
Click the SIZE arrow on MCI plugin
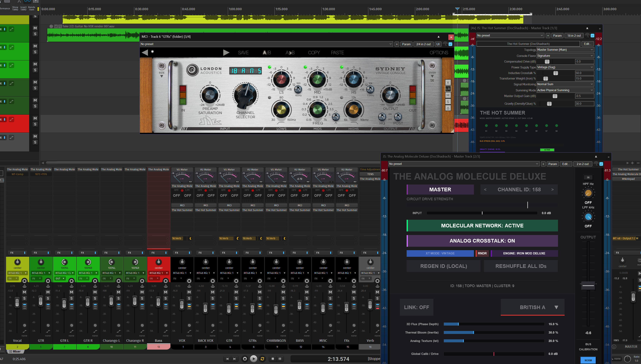tap(161, 76)
